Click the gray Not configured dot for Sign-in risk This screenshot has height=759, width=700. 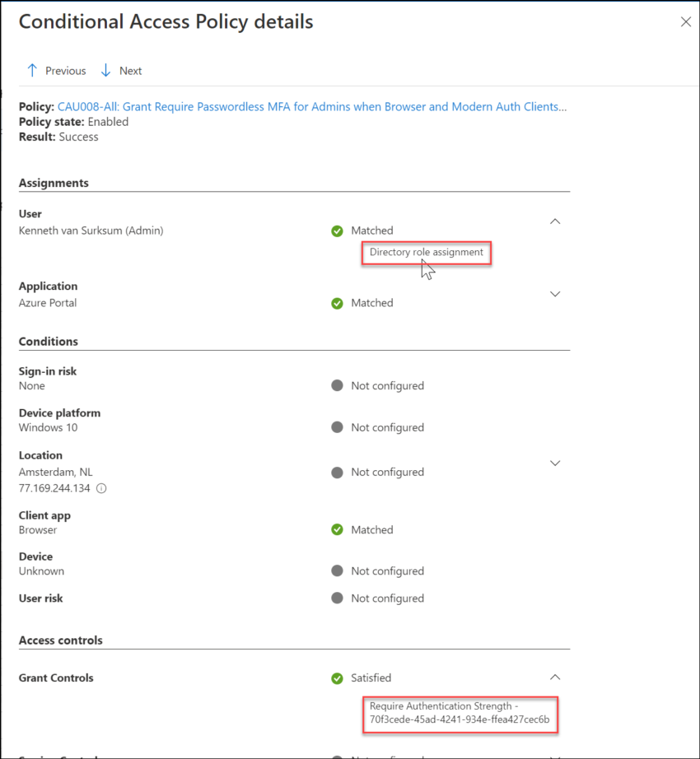pos(337,385)
